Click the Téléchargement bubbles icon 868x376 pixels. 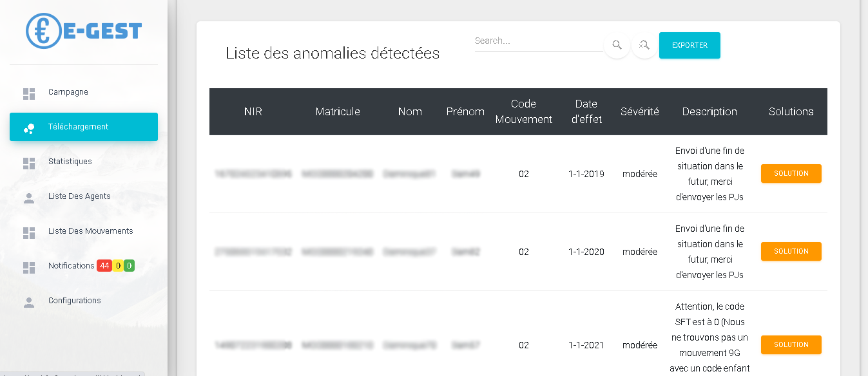[29, 128]
